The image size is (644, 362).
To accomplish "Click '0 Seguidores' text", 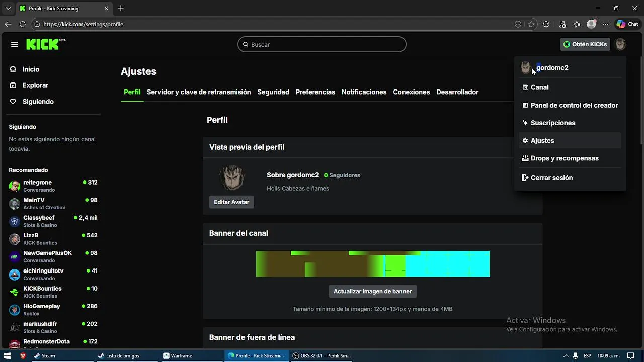I will [x=342, y=175].
